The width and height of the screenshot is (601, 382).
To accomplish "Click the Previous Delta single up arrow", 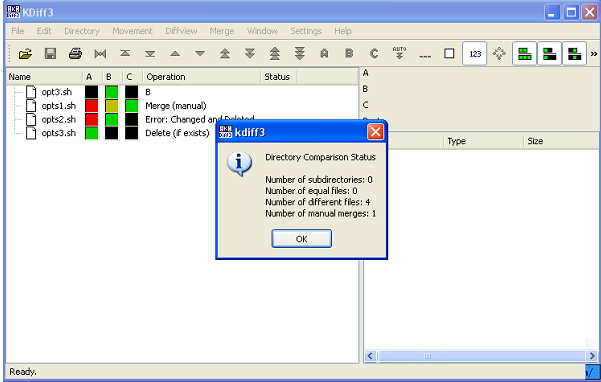I will tap(175, 54).
